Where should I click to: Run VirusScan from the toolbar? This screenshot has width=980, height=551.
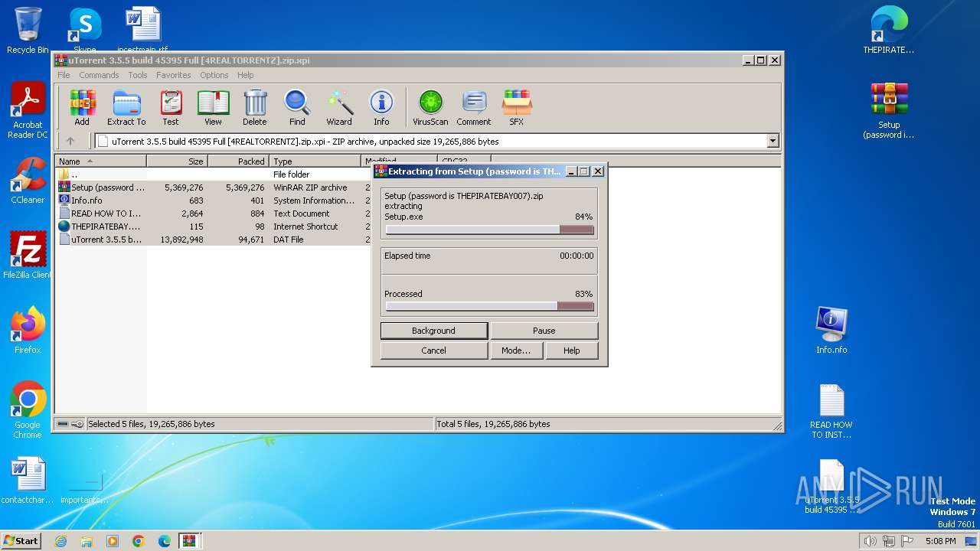click(430, 107)
